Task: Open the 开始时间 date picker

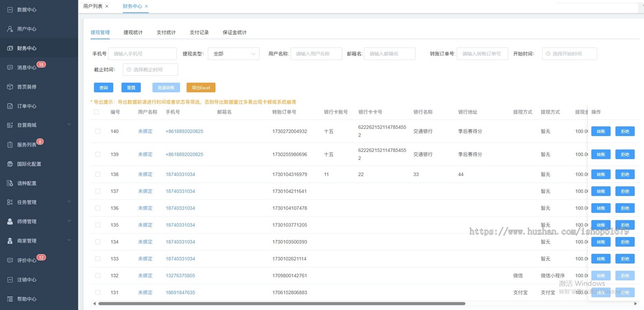Action: point(569,54)
